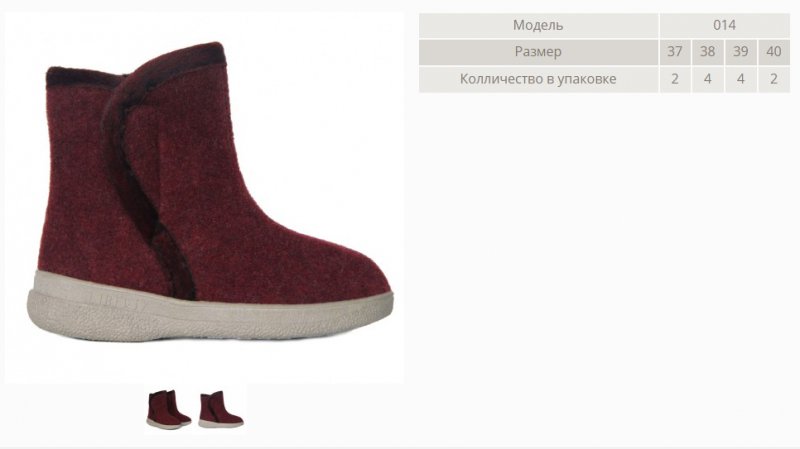
Task: Click the size 39 cell
Action: click(740, 52)
